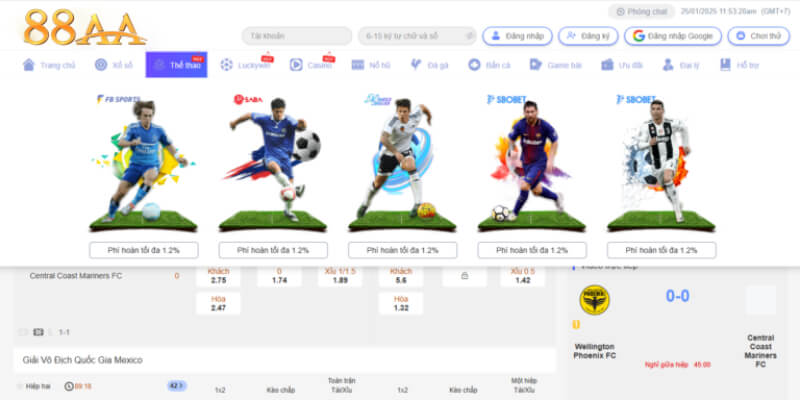Click the Đăng nhập login button
The image size is (800, 400).
(517, 36)
